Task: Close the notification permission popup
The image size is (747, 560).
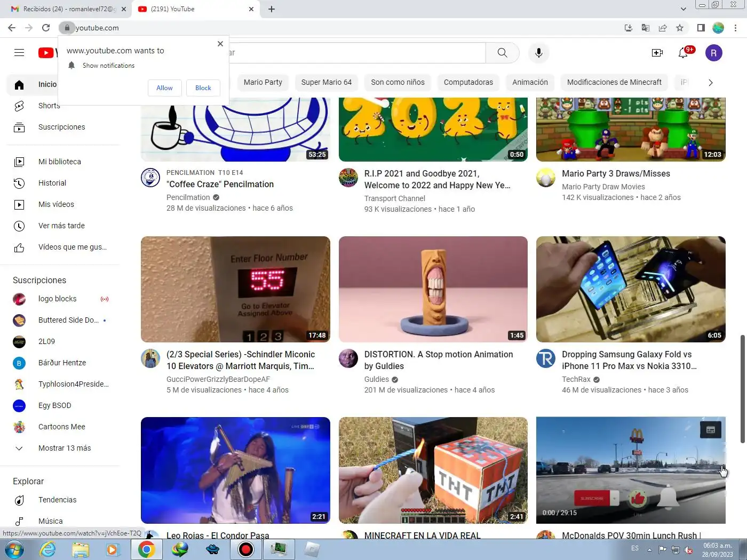Action: pyautogui.click(x=220, y=44)
